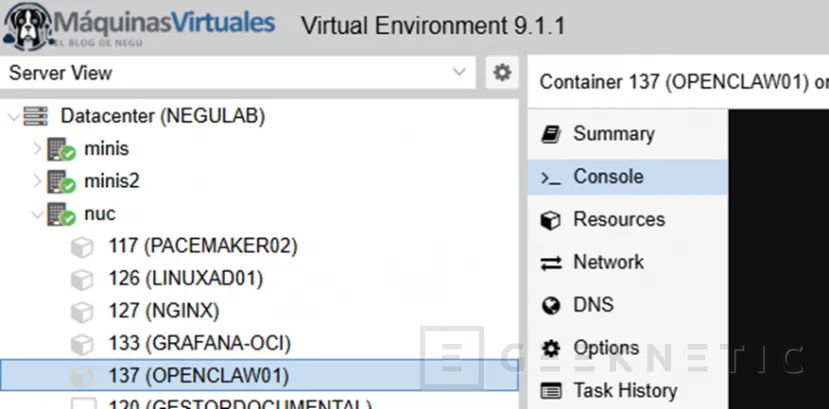The width and height of the screenshot is (829, 409).
Task: Click the Resources cube icon
Action: pyautogui.click(x=551, y=220)
